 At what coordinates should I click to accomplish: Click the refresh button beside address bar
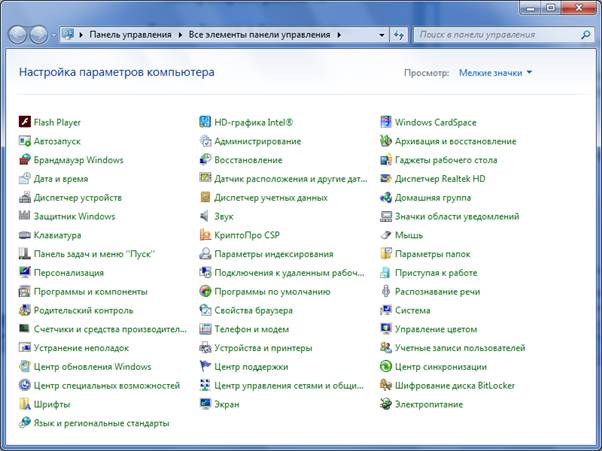point(397,35)
